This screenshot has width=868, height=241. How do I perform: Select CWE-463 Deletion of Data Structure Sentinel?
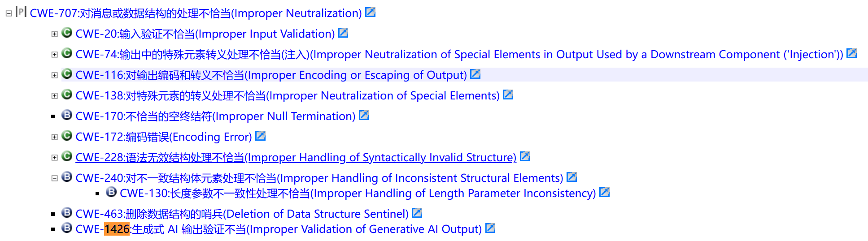(242, 214)
